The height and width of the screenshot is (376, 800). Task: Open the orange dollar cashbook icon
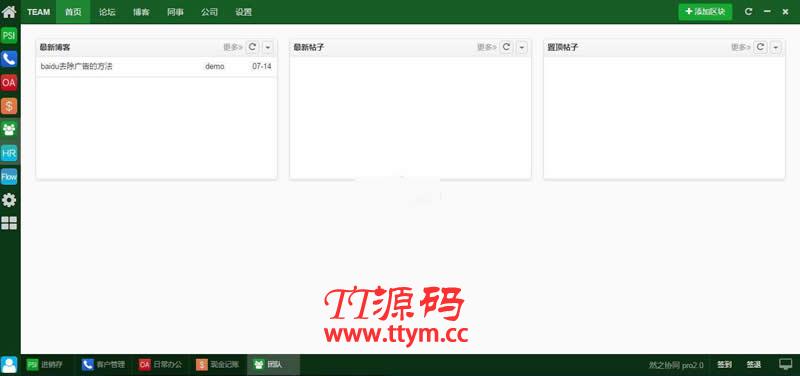pyautogui.click(x=9, y=106)
